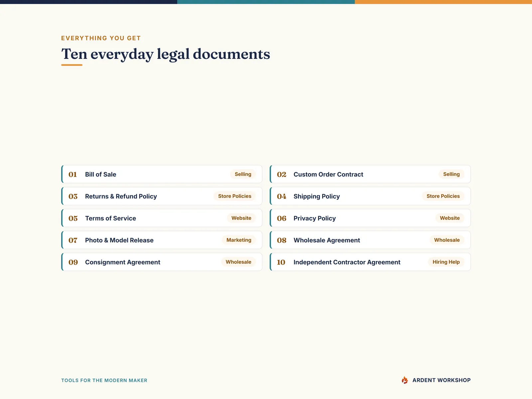Click the number 06 label

[282, 218]
